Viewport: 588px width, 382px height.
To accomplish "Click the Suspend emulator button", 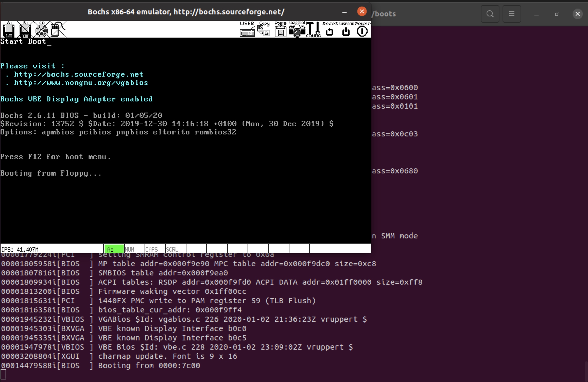I will pos(346,29).
